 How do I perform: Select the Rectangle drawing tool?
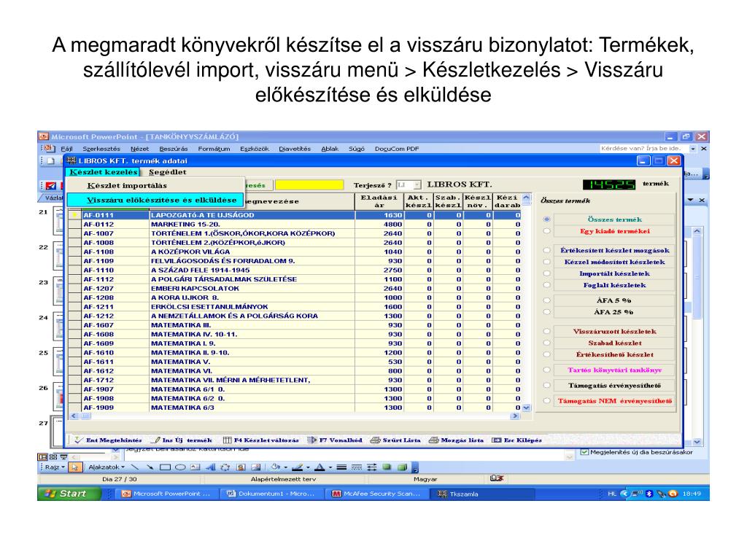pyautogui.click(x=166, y=467)
